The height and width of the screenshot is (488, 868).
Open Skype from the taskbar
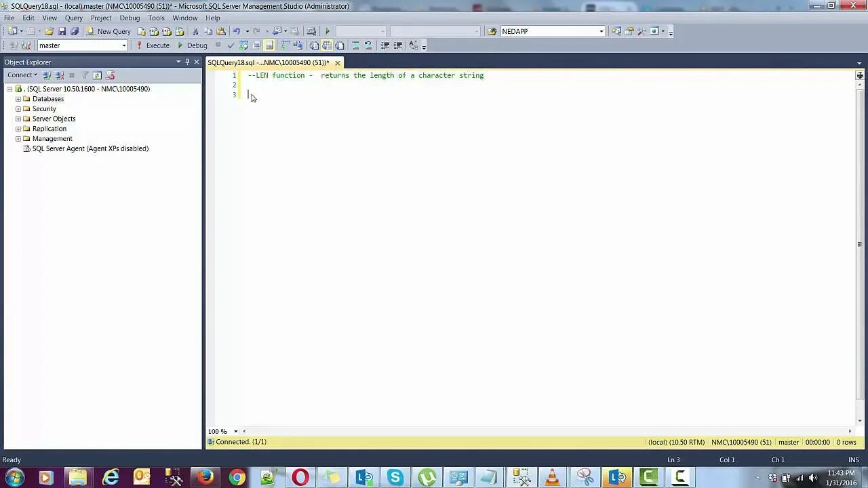tap(395, 477)
